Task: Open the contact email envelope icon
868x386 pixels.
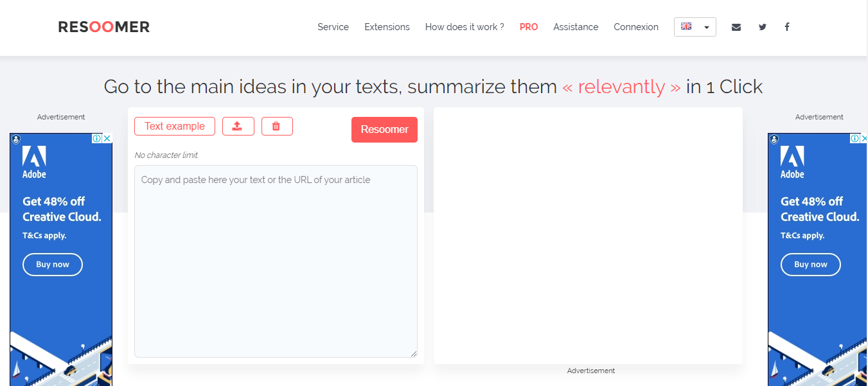Action: pos(736,27)
